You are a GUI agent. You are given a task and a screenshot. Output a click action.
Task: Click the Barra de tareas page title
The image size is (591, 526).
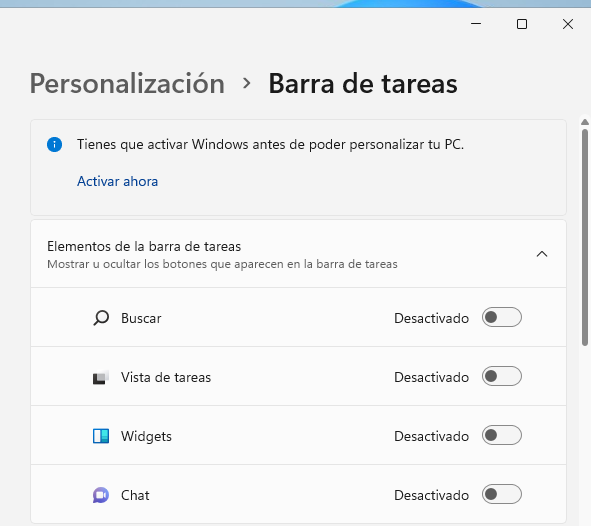pyautogui.click(x=363, y=84)
